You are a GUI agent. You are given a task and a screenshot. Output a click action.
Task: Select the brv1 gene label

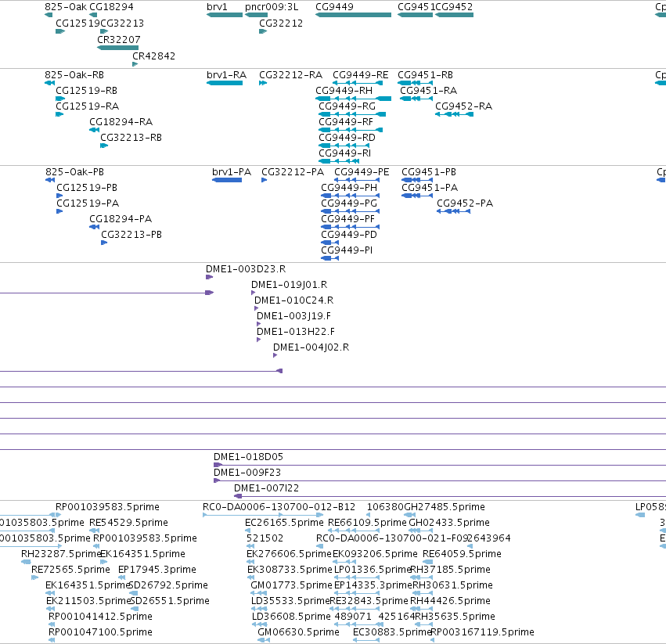point(217,7)
